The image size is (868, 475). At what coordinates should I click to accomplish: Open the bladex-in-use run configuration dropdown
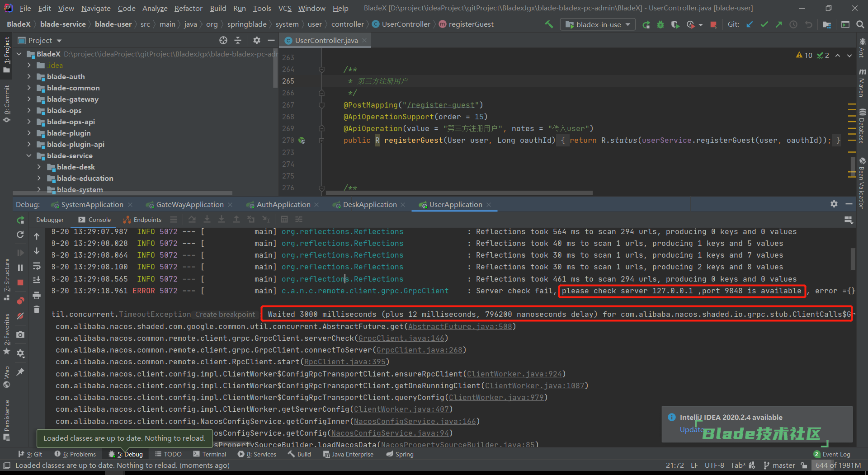(598, 24)
